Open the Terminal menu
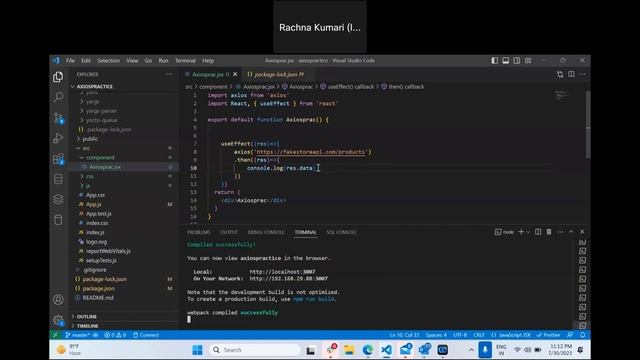 click(x=185, y=60)
